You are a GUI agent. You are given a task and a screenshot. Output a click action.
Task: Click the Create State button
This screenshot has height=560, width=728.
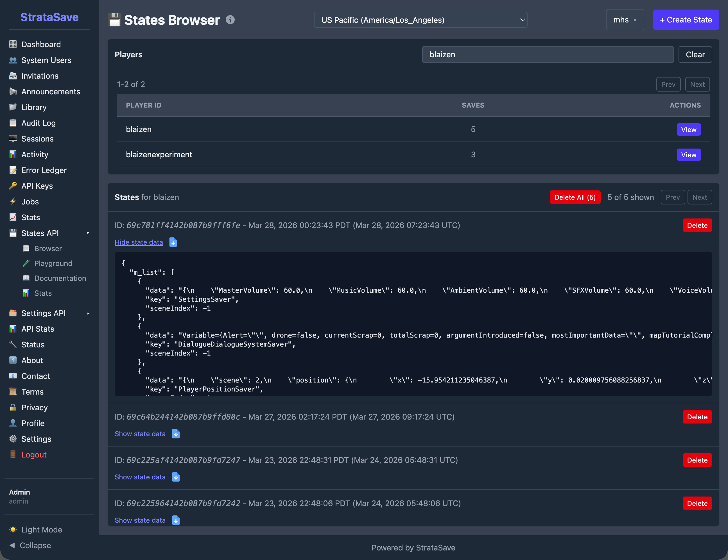click(686, 20)
